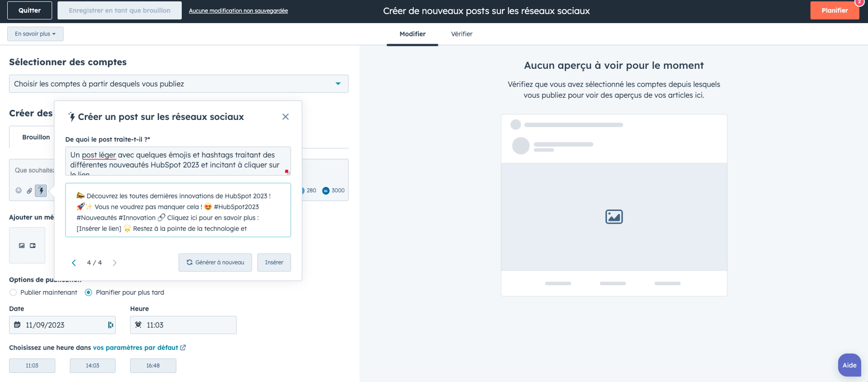Click the Planifier button
The height and width of the screenshot is (382, 868).
coord(835,11)
